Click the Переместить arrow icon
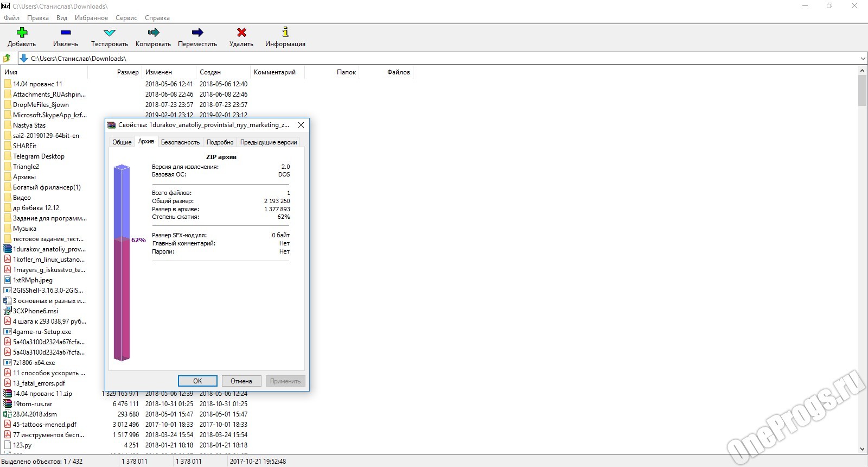868x467 pixels. point(197,33)
